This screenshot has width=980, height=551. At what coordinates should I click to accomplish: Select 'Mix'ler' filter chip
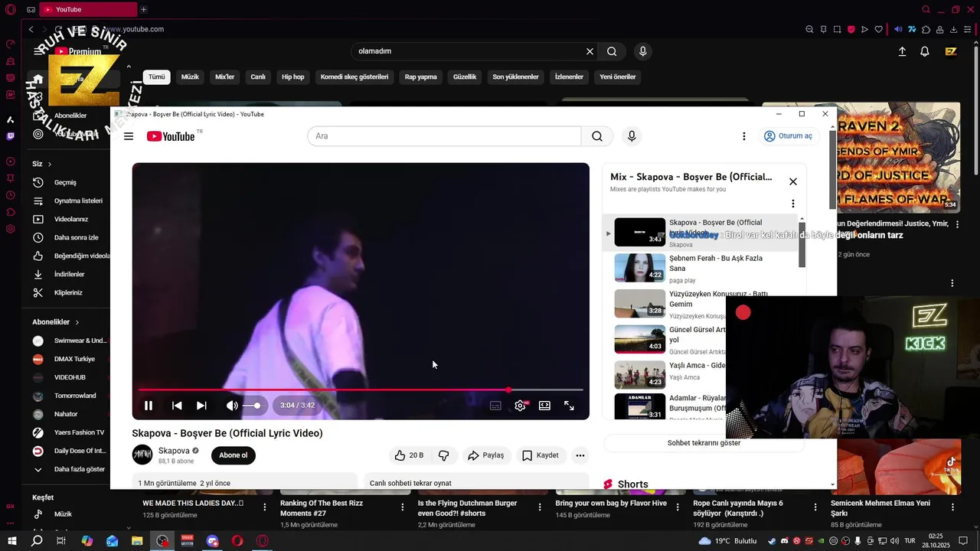[225, 77]
